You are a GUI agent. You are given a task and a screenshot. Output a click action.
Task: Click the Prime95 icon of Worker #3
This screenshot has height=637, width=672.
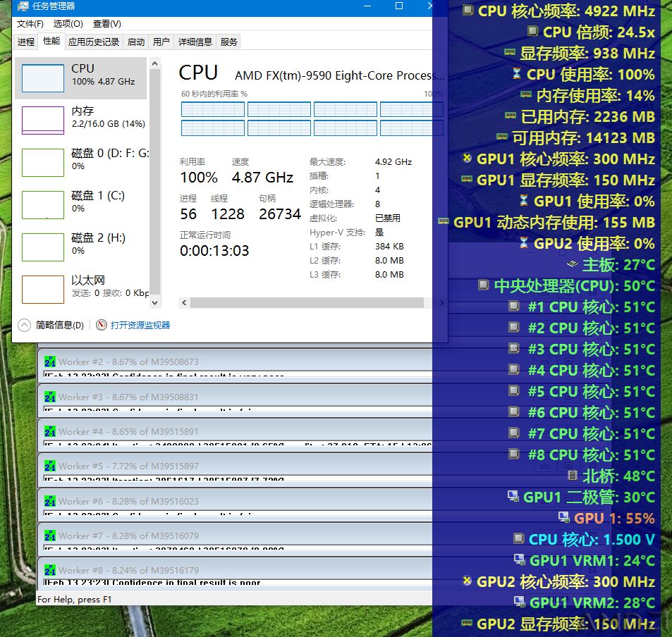click(50, 397)
